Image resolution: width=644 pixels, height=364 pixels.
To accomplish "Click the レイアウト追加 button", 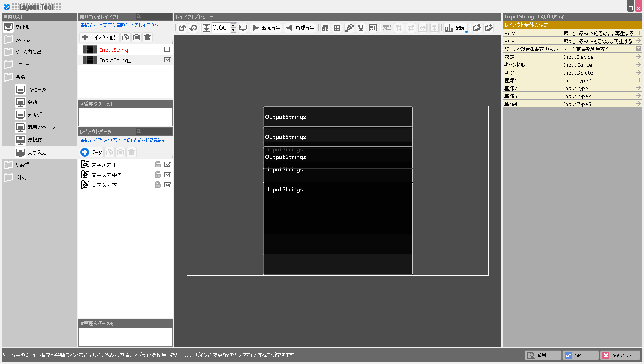I will click(100, 37).
